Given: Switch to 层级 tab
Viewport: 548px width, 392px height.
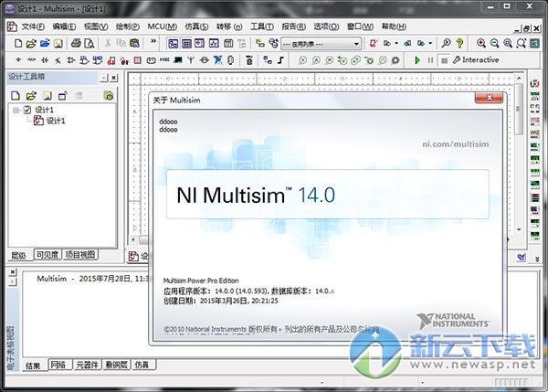Looking at the screenshot, I should point(18,255).
